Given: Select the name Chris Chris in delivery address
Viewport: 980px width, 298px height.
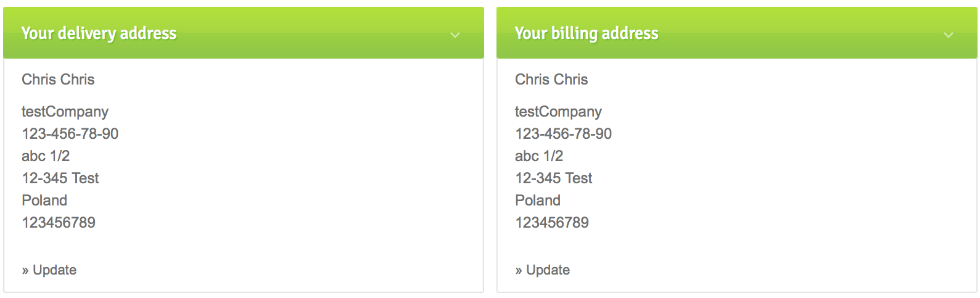Looking at the screenshot, I should 58,80.
